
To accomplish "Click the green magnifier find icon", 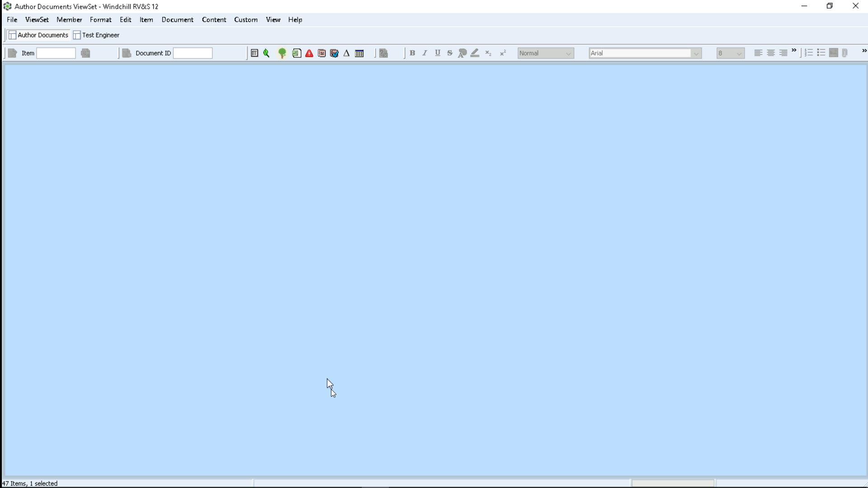I will tap(267, 53).
